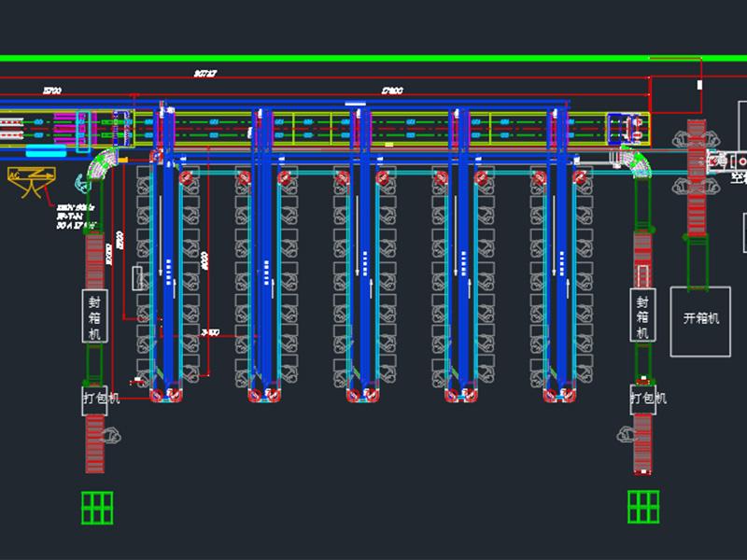Viewport: 747px width, 560px height.
Task: Click red roller conveyor below right 打包机
Action: (642, 444)
